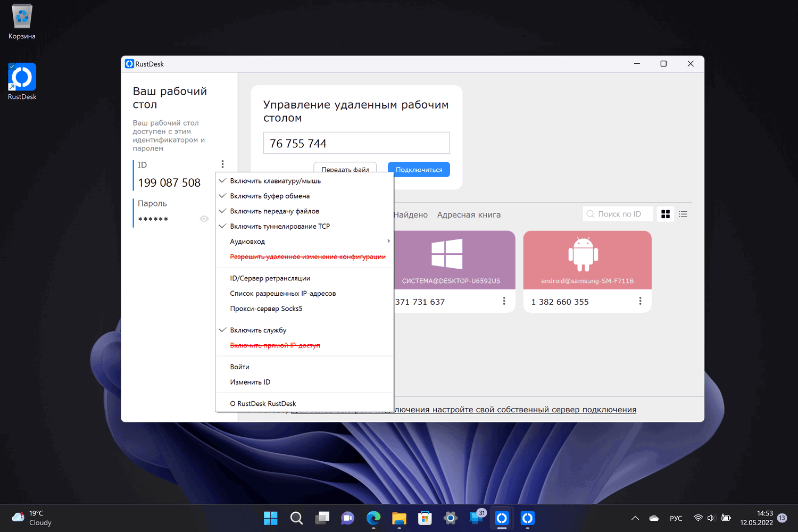Image resolution: width=798 pixels, height=532 pixels.
Task: Open the Корзина desktop icon
Action: pyautogui.click(x=22, y=22)
